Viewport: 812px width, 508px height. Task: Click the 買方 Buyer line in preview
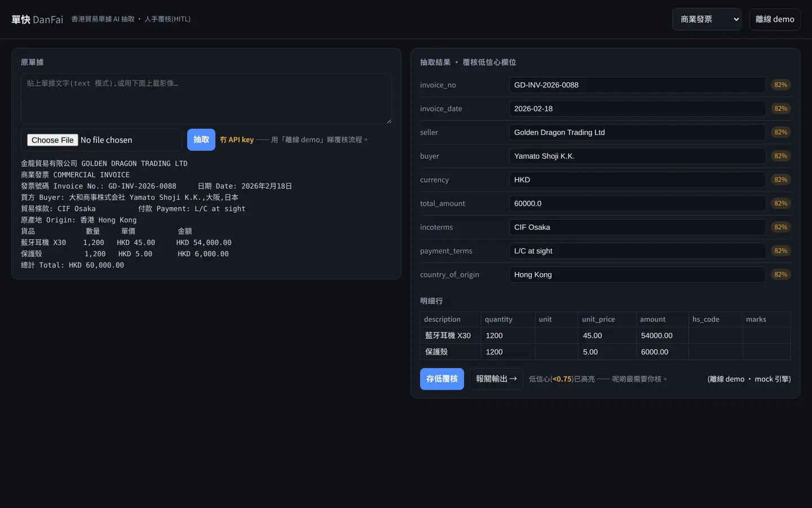point(130,197)
